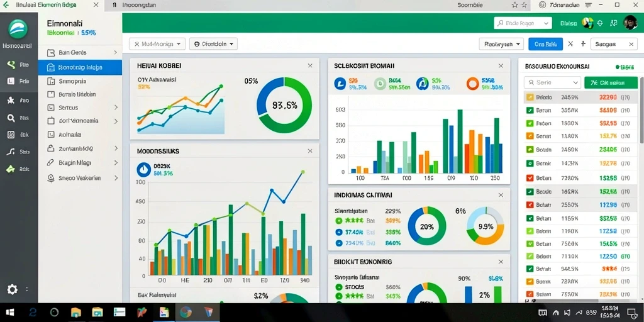Click the X icon next to blue button
The width and height of the screenshot is (644, 322).
[570, 43]
